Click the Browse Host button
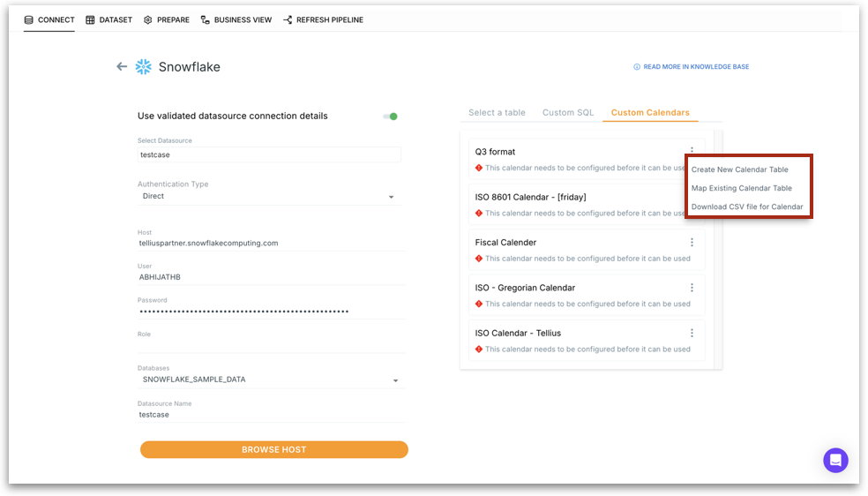This screenshot has height=496, width=868. [274, 449]
